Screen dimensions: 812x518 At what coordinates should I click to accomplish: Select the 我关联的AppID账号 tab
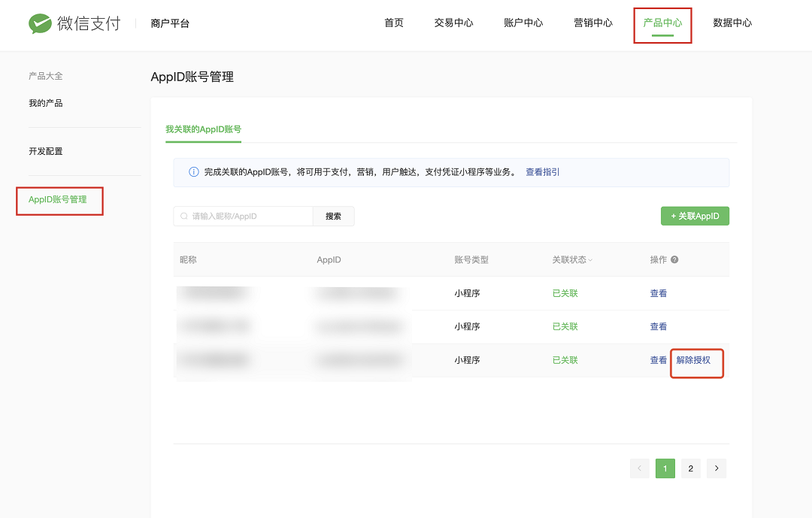tap(204, 129)
